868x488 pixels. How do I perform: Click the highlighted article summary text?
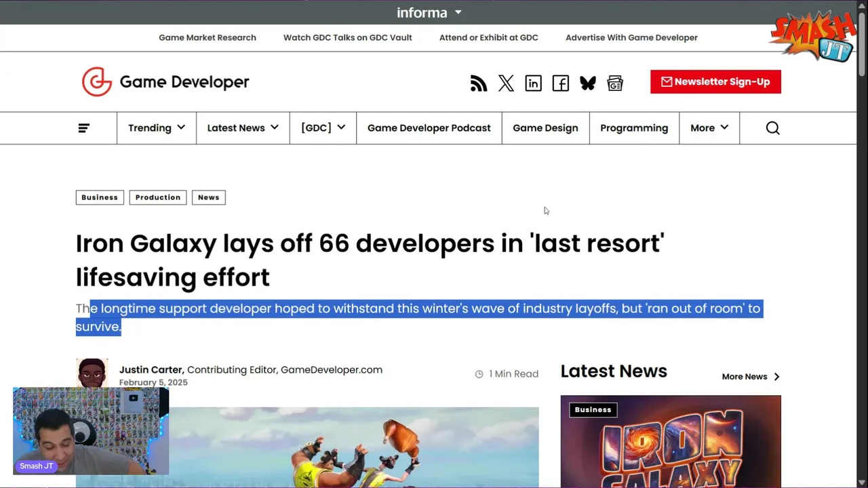(x=419, y=317)
